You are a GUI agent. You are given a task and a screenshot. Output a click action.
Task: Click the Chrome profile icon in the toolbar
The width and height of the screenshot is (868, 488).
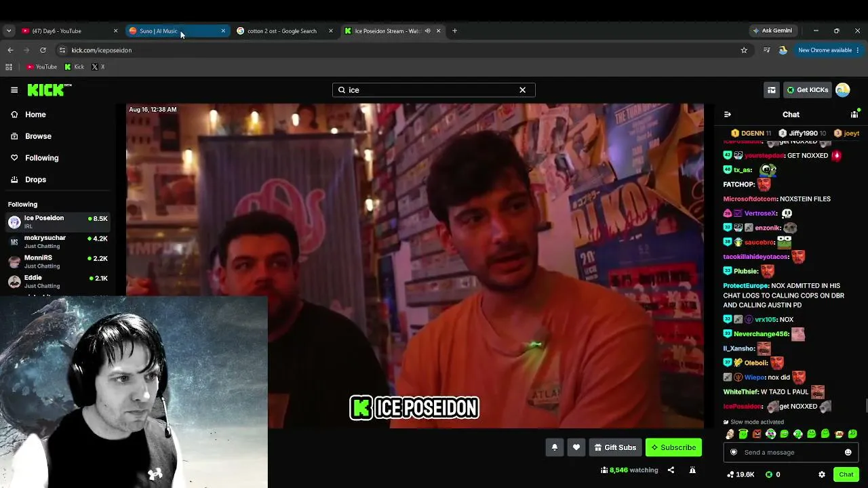click(x=783, y=50)
